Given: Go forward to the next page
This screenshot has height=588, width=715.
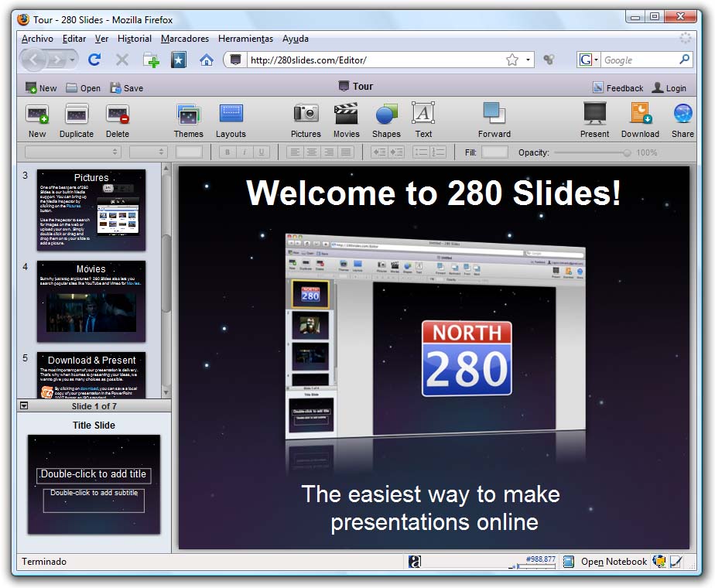Looking at the screenshot, I should 56,60.
